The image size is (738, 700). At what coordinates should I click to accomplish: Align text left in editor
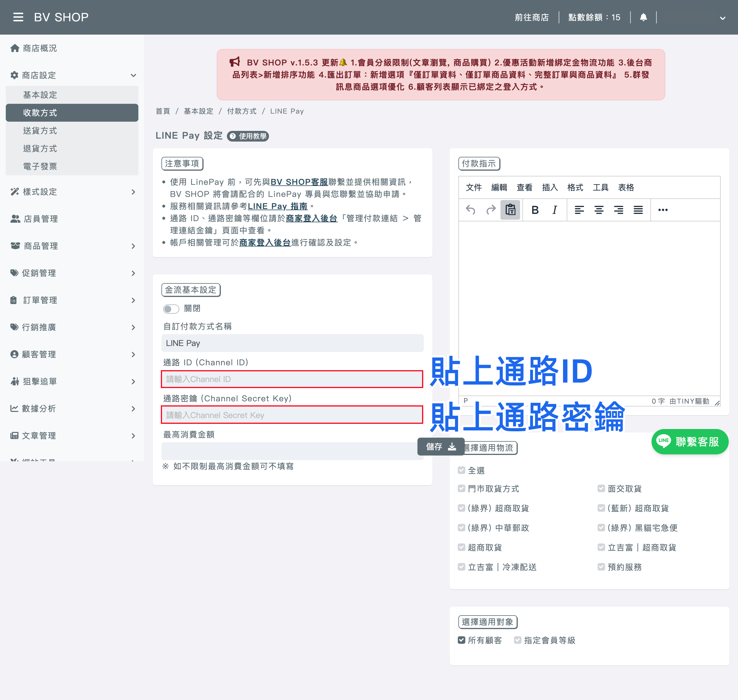(579, 210)
